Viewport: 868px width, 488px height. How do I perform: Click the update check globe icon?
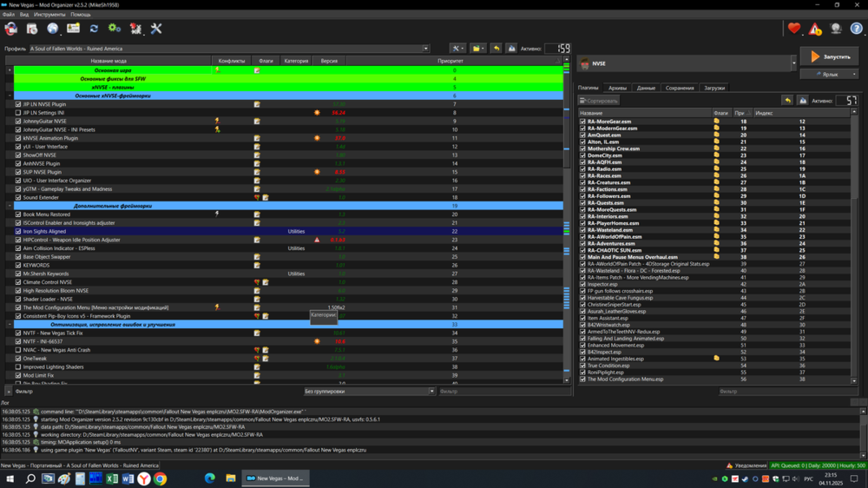coord(835,29)
